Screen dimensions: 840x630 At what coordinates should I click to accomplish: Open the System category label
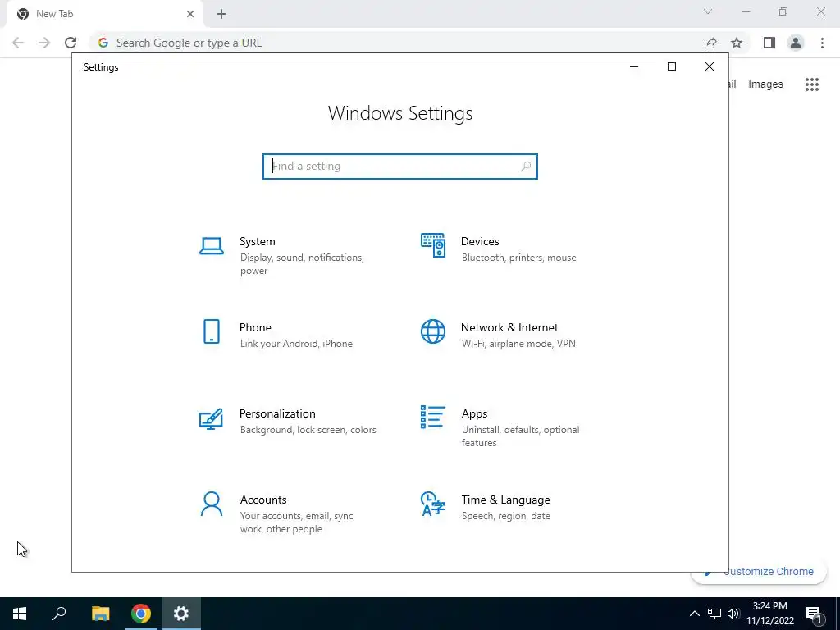click(257, 242)
